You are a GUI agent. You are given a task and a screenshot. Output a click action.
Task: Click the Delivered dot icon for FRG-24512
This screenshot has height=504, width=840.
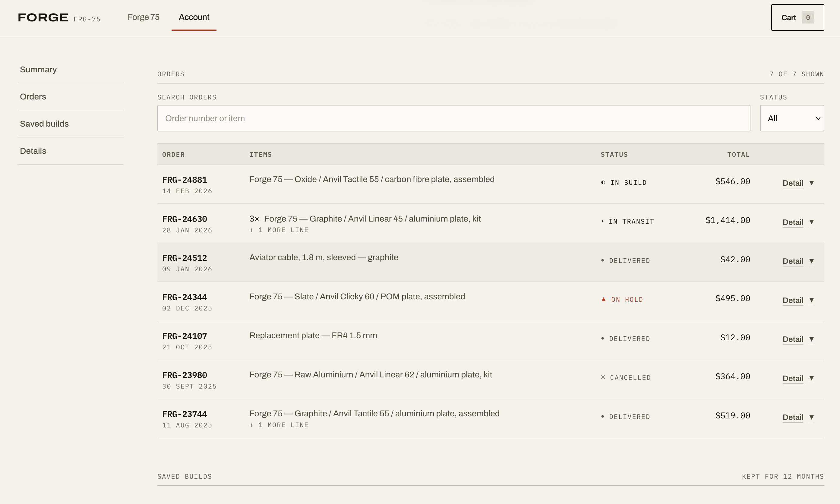(x=603, y=260)
